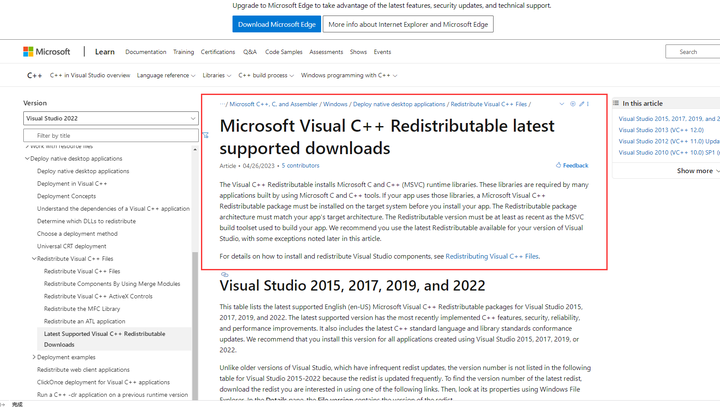720x408 pixels.
Task: Click the circular add-to-collection icon in article header
Action: pyautogui.click(x=573, y=104)
